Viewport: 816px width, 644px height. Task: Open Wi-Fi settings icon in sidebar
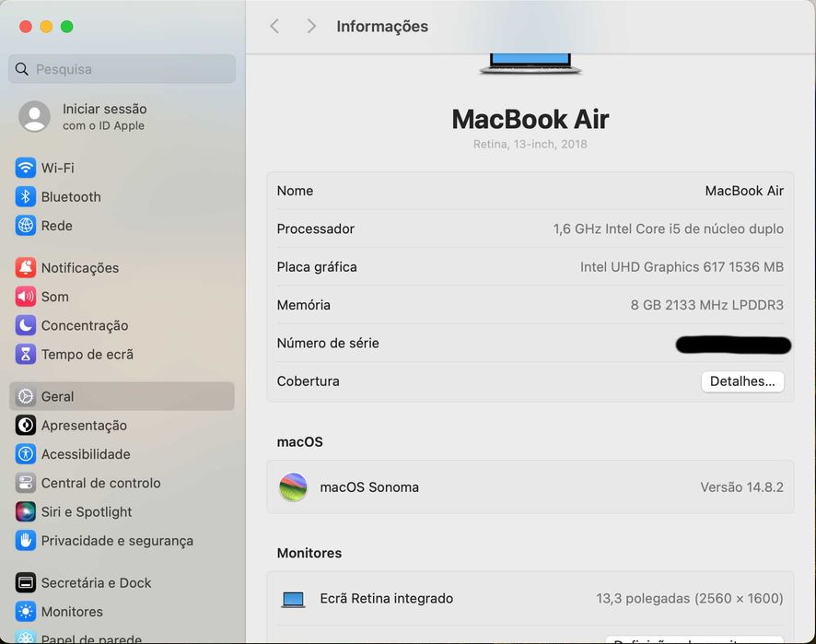tap(26, 168)
